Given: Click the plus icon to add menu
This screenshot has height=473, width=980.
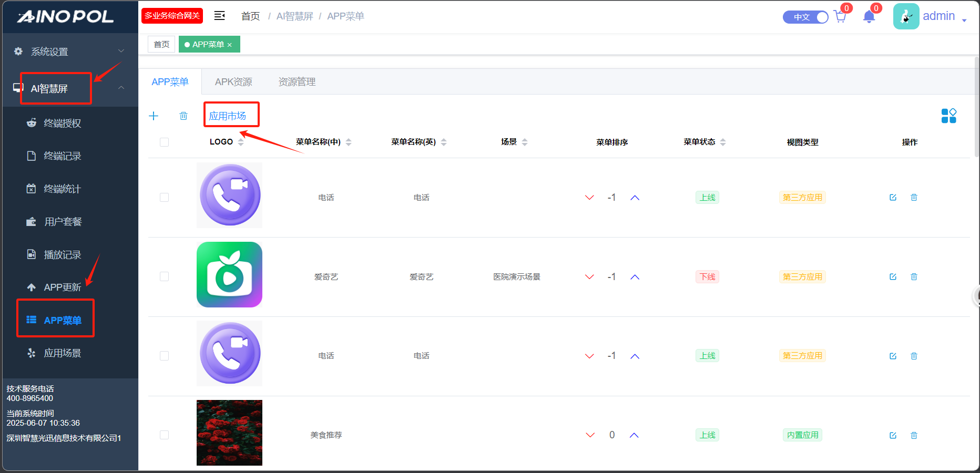Looking at the screenshot, I should coord(154,116).
